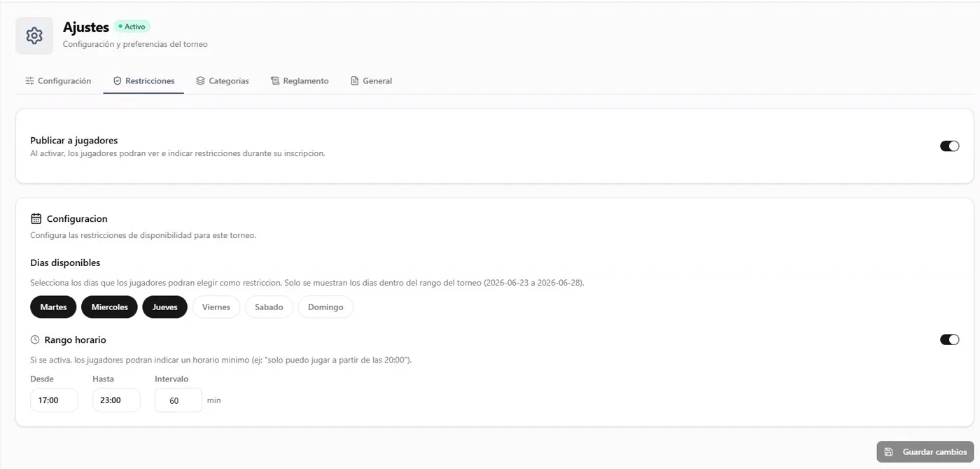Viewport: 980px width, 469px height.
Task: Deselect the Miercoles day chip
Action: (x=109, y=307)
